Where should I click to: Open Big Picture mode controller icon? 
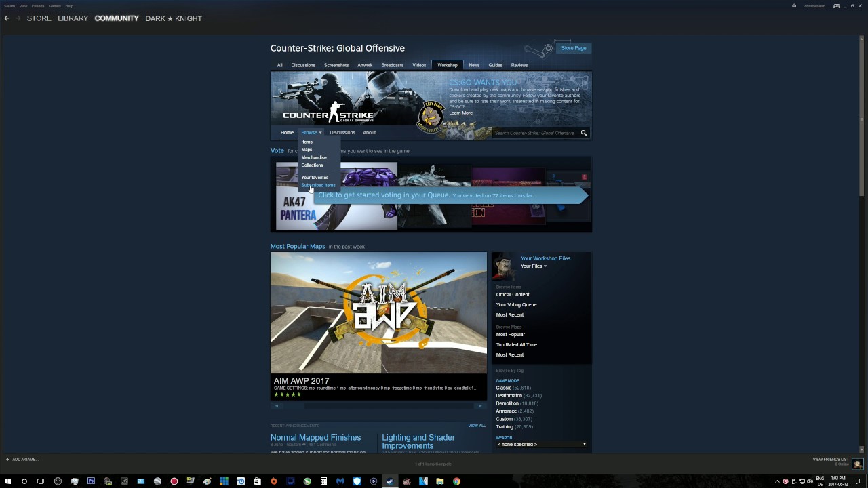(837, 6)
